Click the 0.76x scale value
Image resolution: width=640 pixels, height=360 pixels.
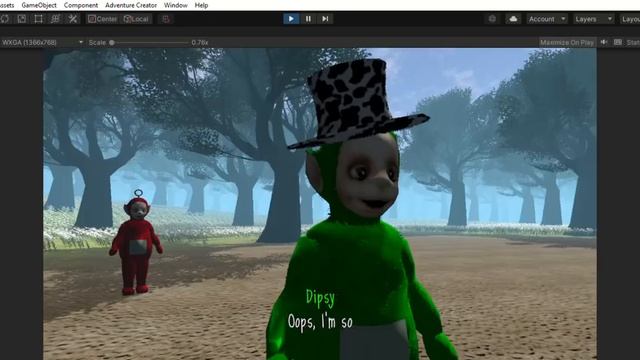[x=200, y=42]
